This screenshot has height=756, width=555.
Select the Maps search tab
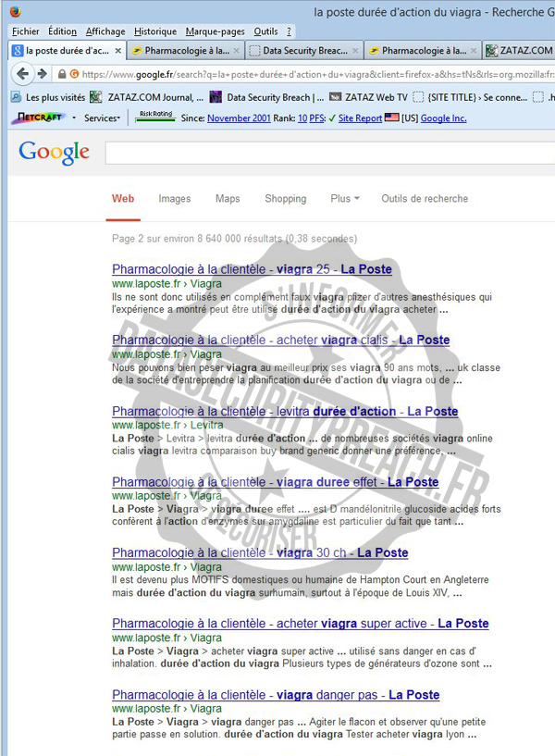228,199
